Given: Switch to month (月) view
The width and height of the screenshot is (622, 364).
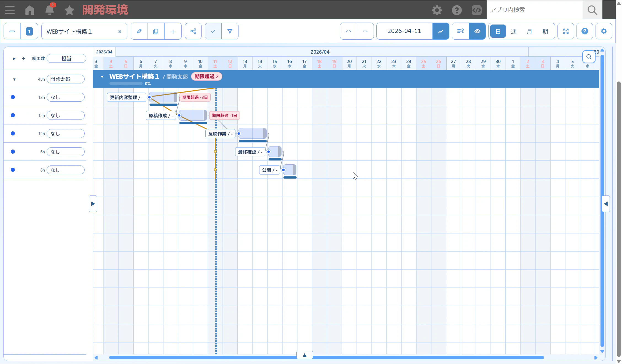Looking at the screenshot, I should pos(529,31).
